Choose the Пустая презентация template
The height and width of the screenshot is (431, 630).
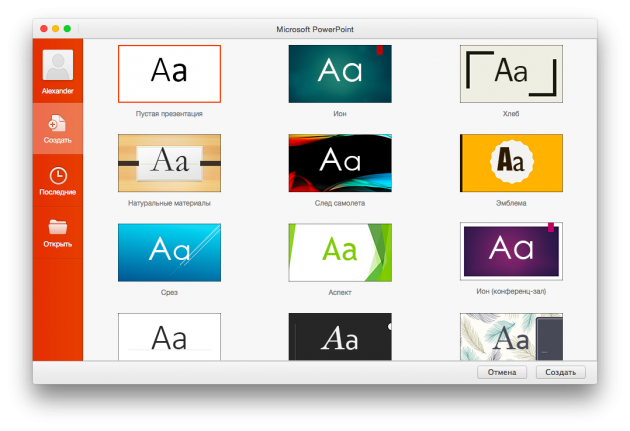[169, 74]
